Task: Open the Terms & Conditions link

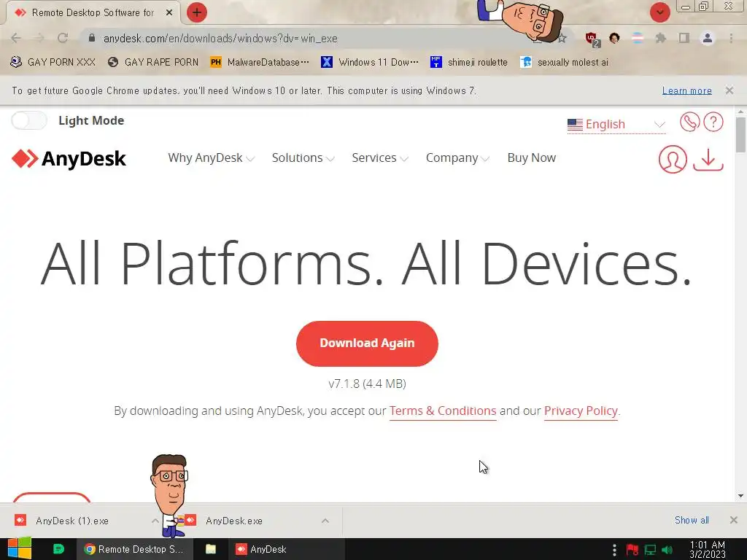Action: click(x=443, y=411)
